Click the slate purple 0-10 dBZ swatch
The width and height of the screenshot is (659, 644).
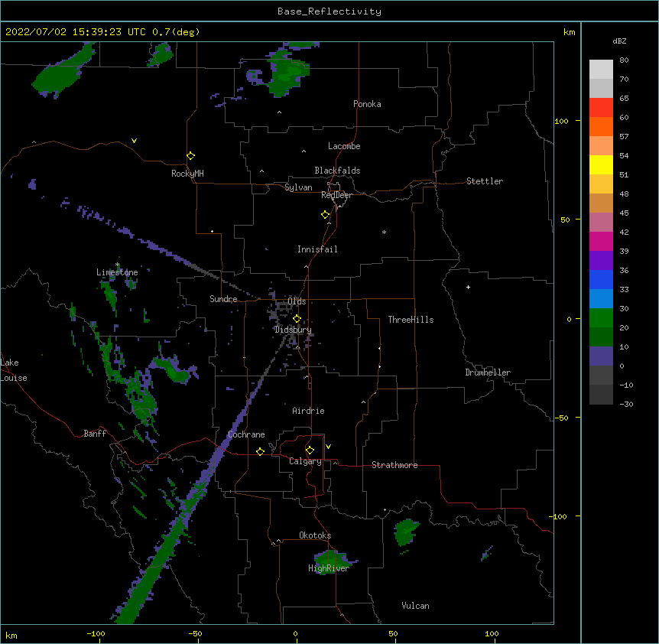pyautogui.click(x=601, y=356)
